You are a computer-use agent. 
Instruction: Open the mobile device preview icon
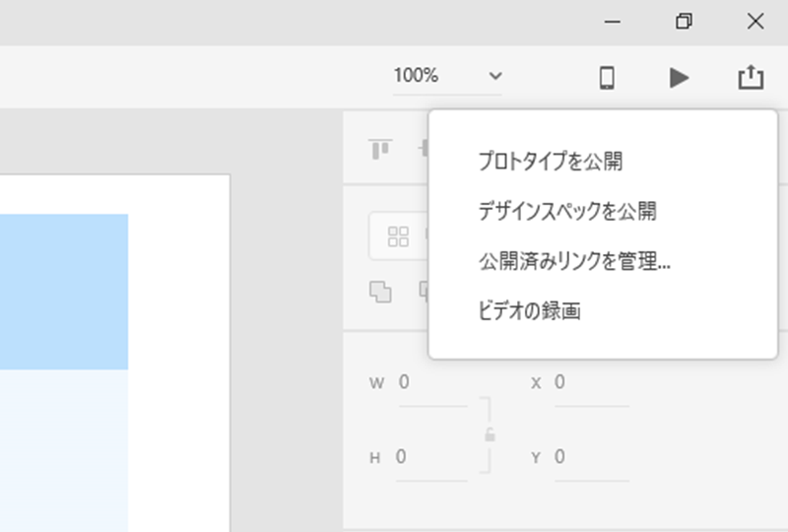(x=608, y=77)
